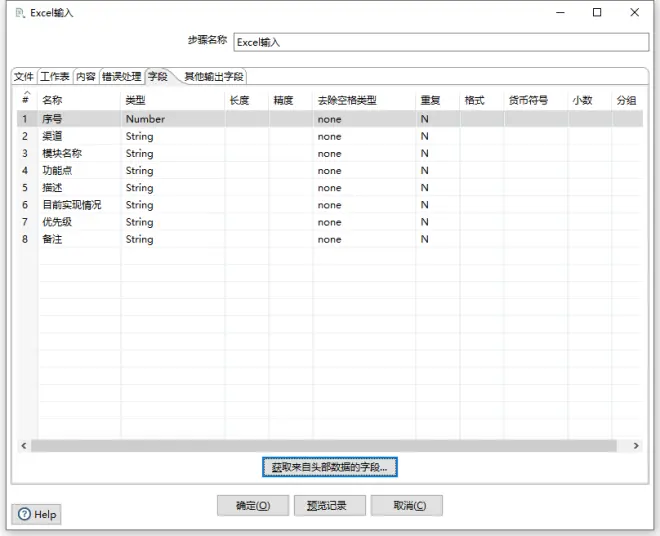660x536 pixels.
Task: Click row number 5 in the table
Action: 25,188
